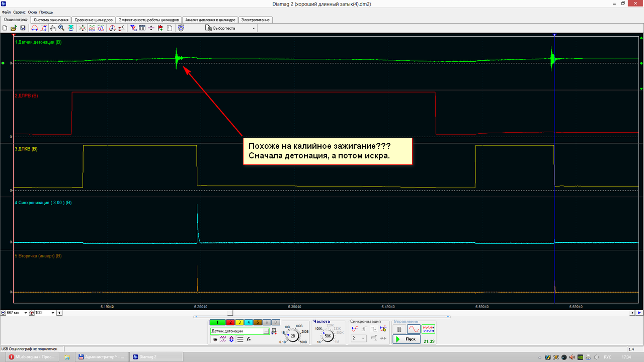
Task: Adjust the frequency knob showing 50K
Action: click(328, 335)
